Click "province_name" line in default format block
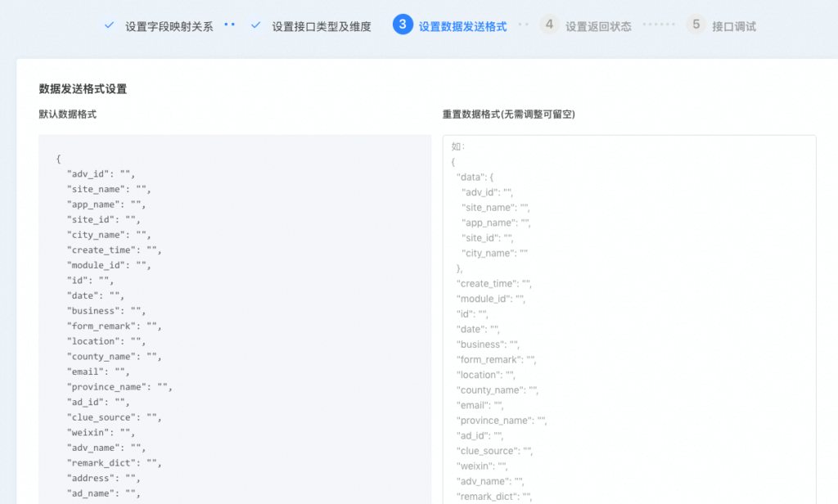The width and height of the screenshot is (838, 504). tap(119, 387)
